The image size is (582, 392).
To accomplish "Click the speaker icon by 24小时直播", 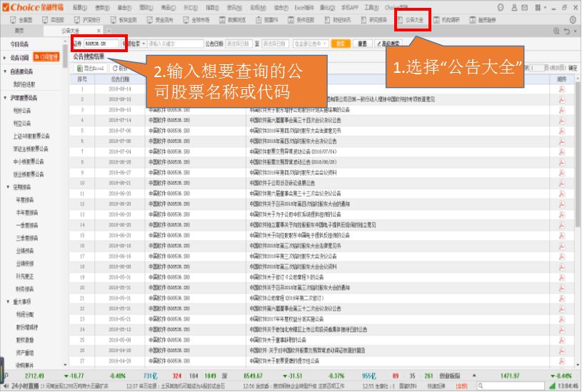I will pos(6,386).
